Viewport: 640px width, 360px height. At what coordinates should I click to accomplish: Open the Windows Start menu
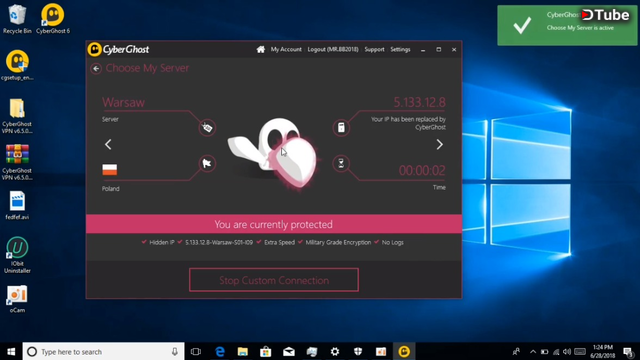[11, 351]
